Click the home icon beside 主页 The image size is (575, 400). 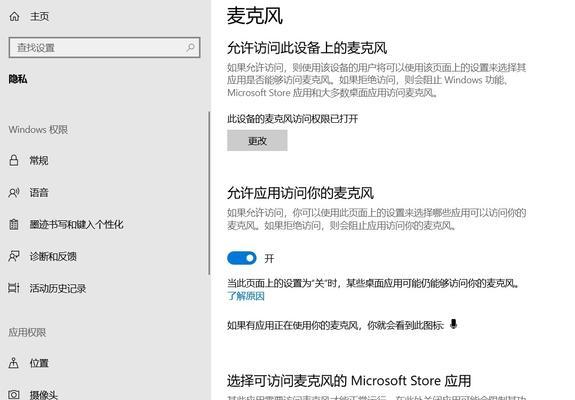pos(14,16)
